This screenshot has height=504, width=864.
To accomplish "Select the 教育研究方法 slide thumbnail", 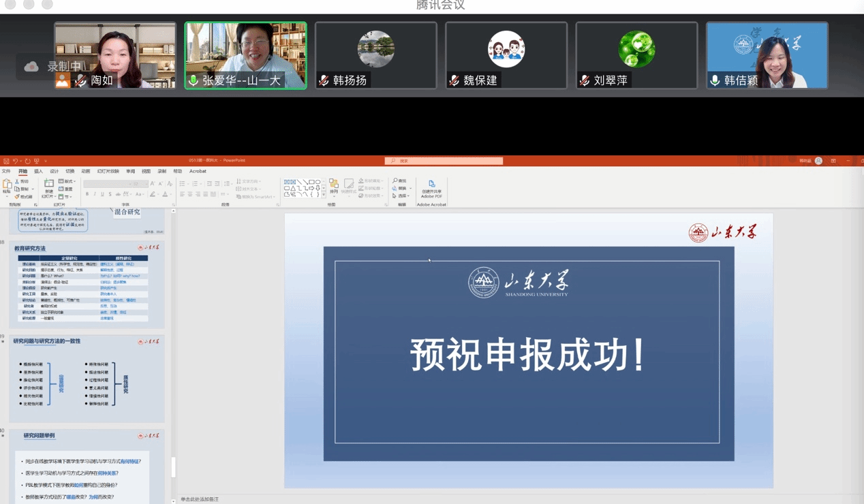I will (87, 285).
